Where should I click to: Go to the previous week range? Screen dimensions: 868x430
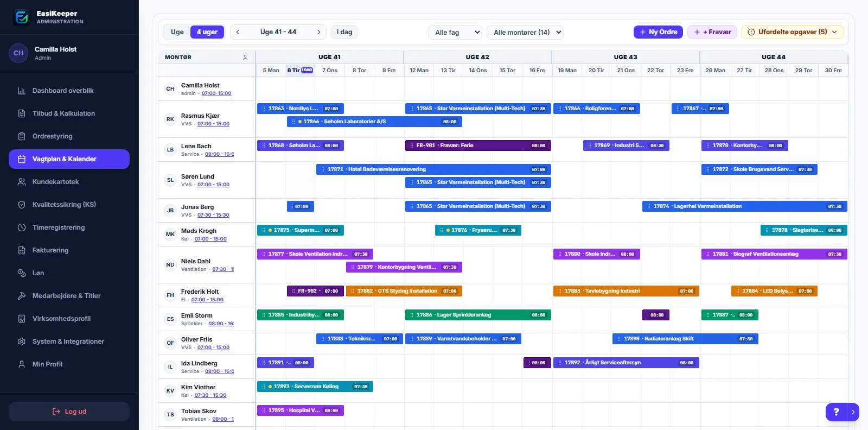tap(238, 32)
